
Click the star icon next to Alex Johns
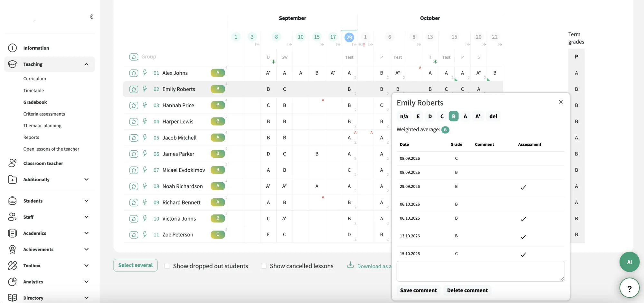[x=134, y=73]
